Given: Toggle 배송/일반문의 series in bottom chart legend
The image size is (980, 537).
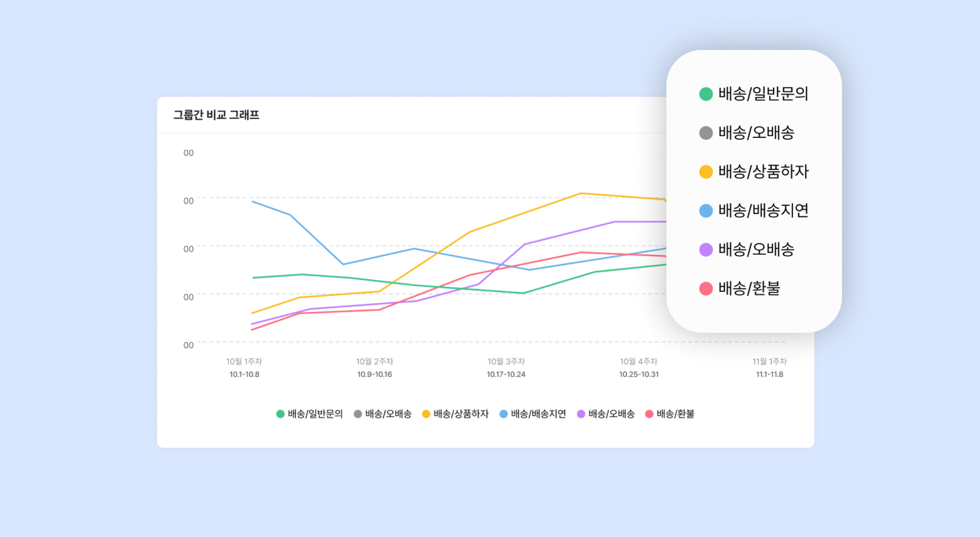Looking at the screenshot, I should [310, 414].
